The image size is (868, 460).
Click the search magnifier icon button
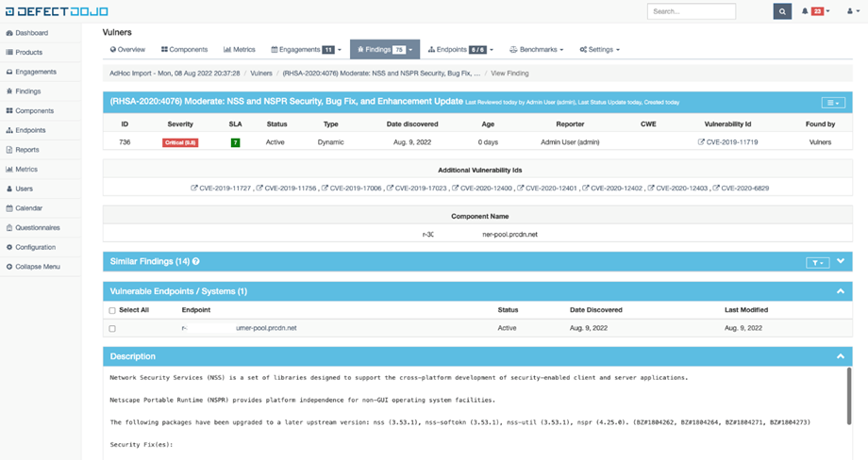782,11
